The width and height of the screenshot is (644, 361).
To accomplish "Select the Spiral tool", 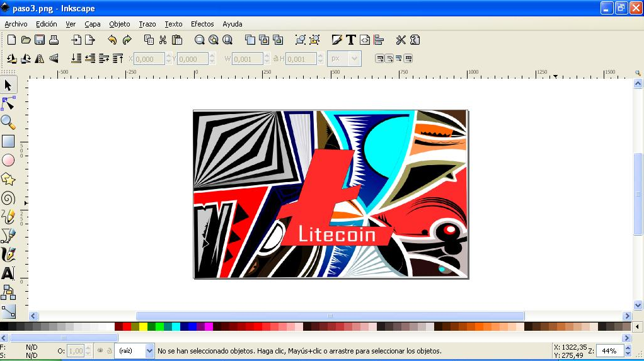I will pos(8,198).
